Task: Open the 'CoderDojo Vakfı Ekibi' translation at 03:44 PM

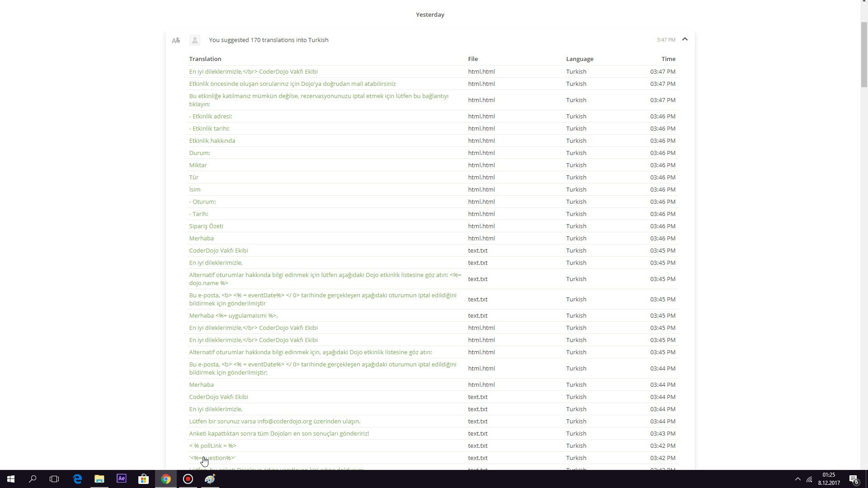Action: pos(218,397)
